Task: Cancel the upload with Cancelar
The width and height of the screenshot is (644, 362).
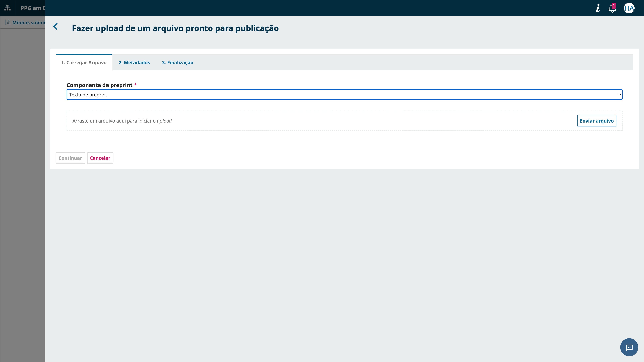Action: (x=100, y=158)
